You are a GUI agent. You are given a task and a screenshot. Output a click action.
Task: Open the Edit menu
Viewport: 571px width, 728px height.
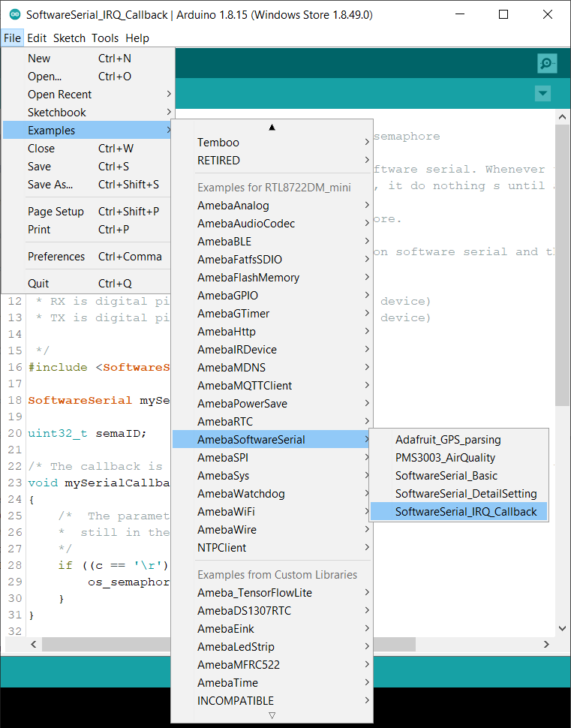tap(37, 38)
